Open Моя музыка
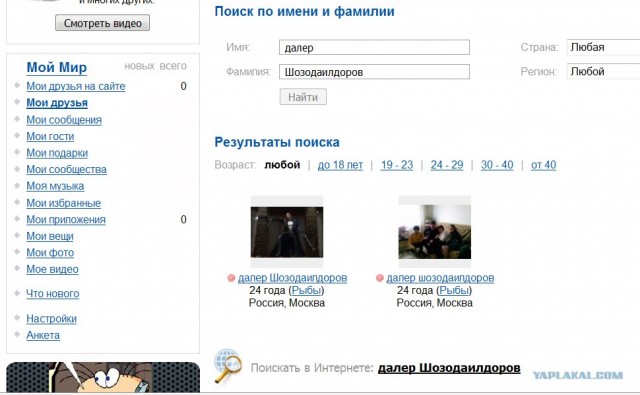Screen dimensions: 640x395 [55, 186]
